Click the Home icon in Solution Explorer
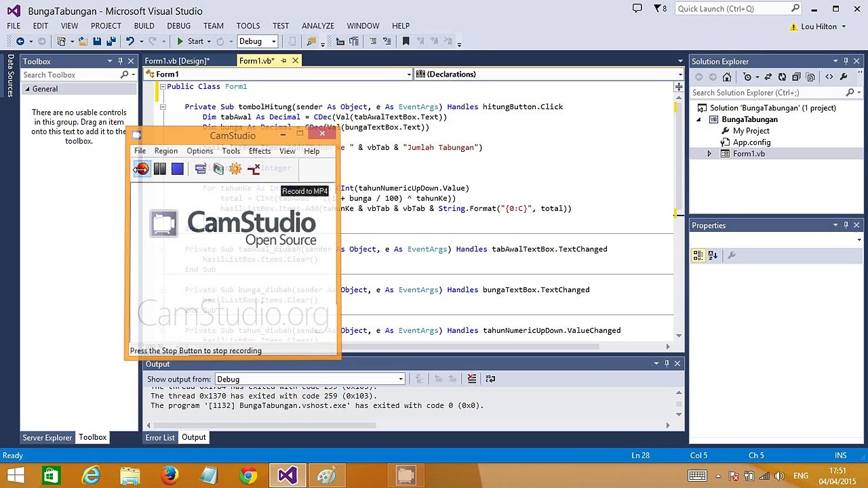868x488 pixels. [727, 77]
